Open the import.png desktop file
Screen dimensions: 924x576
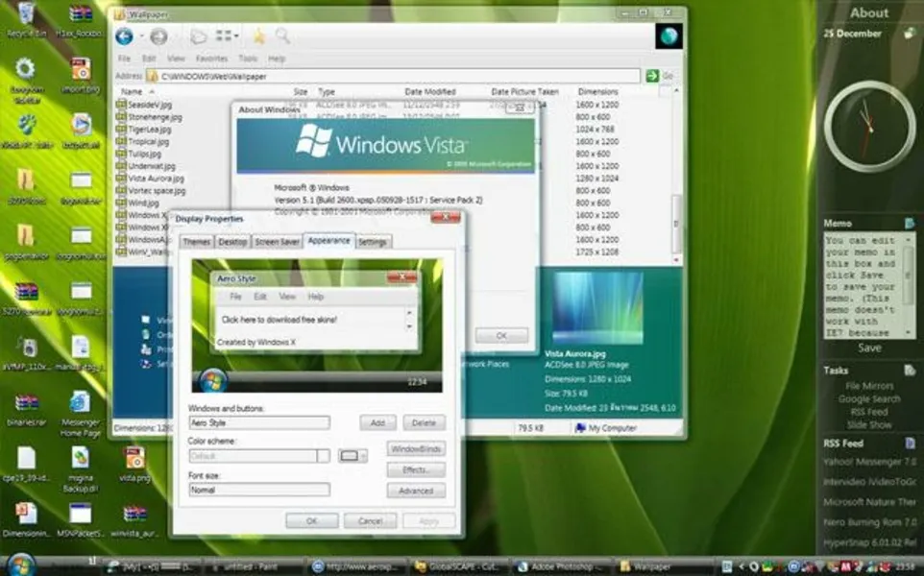[81, 76]
